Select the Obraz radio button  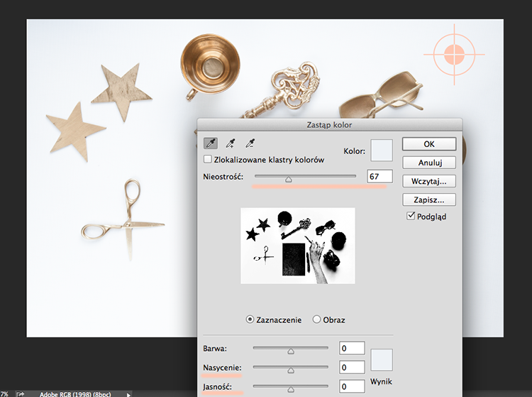(316, 320)
